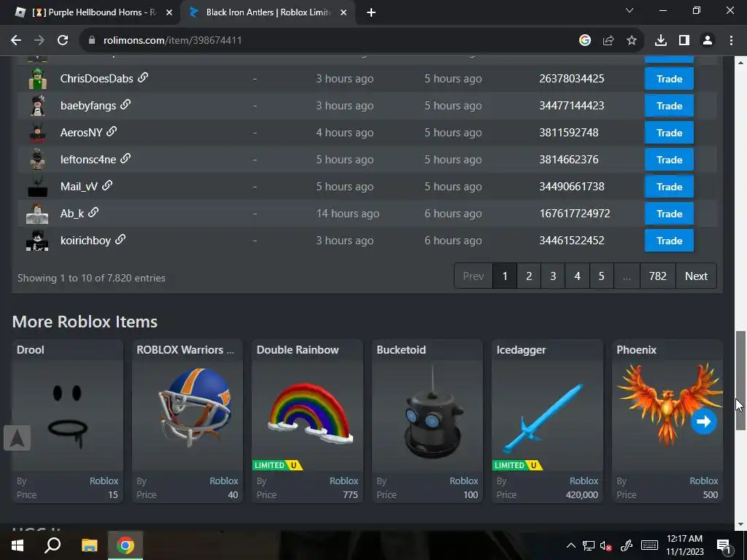This screenshot has height=560, width=747.
Task: Open koirichboy profile link icon
Action: click(121, 239)
